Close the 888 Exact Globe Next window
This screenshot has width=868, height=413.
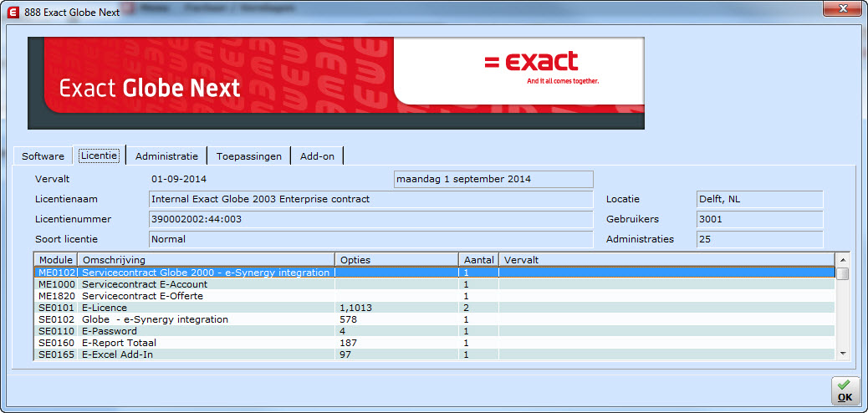842,8
